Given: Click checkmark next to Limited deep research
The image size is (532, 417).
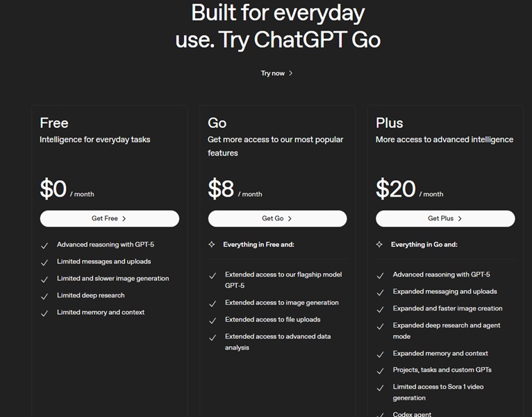Looking at the screenshot, I should [44, 296].
